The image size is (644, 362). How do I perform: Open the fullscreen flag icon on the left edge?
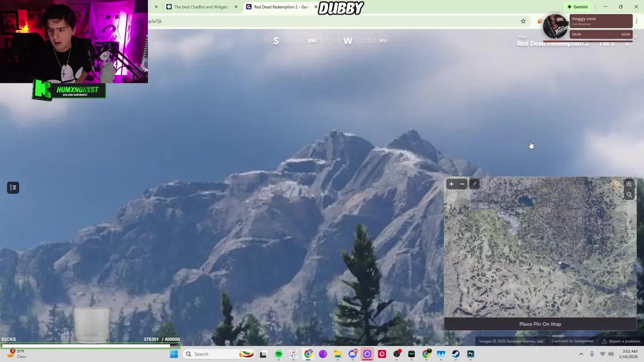pos(13,188)
